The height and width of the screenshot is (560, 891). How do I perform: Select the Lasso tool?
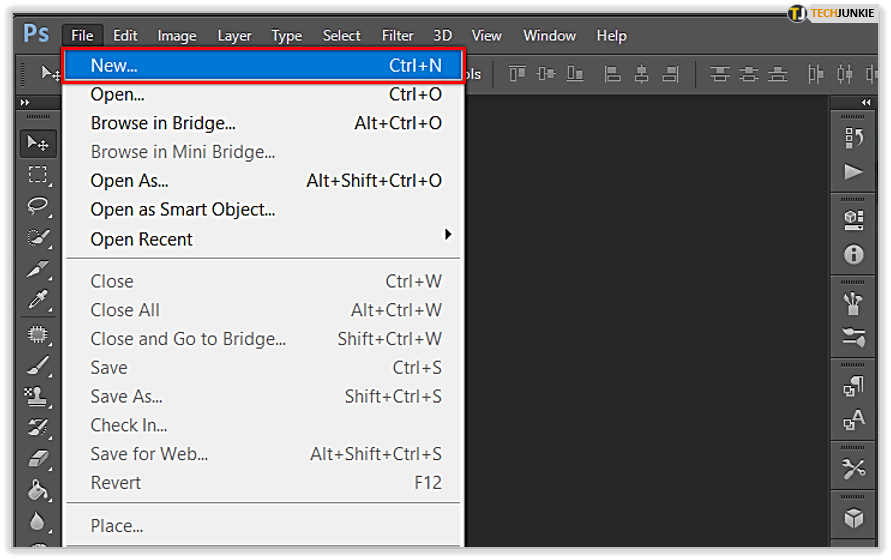click(38, 206)
